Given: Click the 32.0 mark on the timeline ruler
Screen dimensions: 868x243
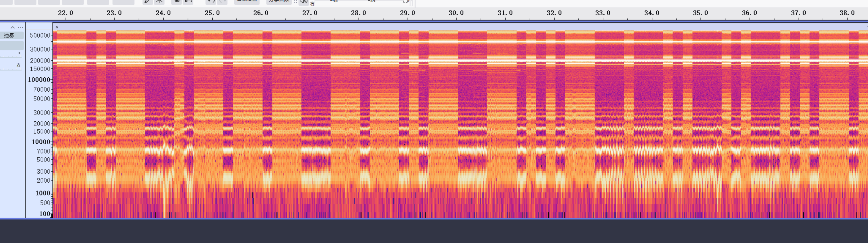Looking at the screenshot, I should pos(554,13).
